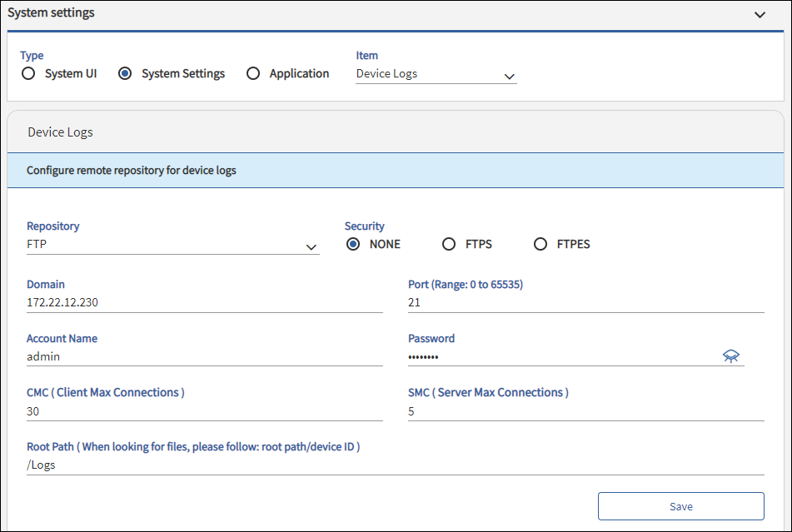Select the System Settings type option
This screenshot has width=792, height=532.
tap(126, 73)
